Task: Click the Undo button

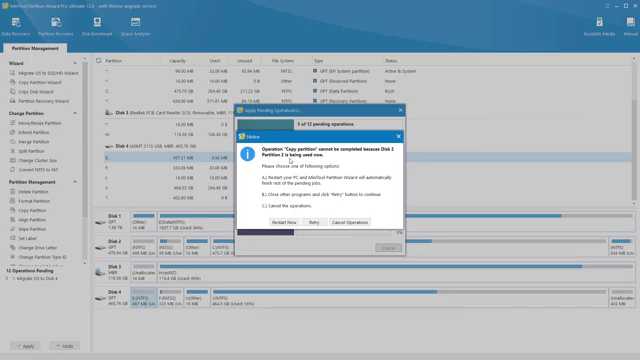Action: click(64, 346)
